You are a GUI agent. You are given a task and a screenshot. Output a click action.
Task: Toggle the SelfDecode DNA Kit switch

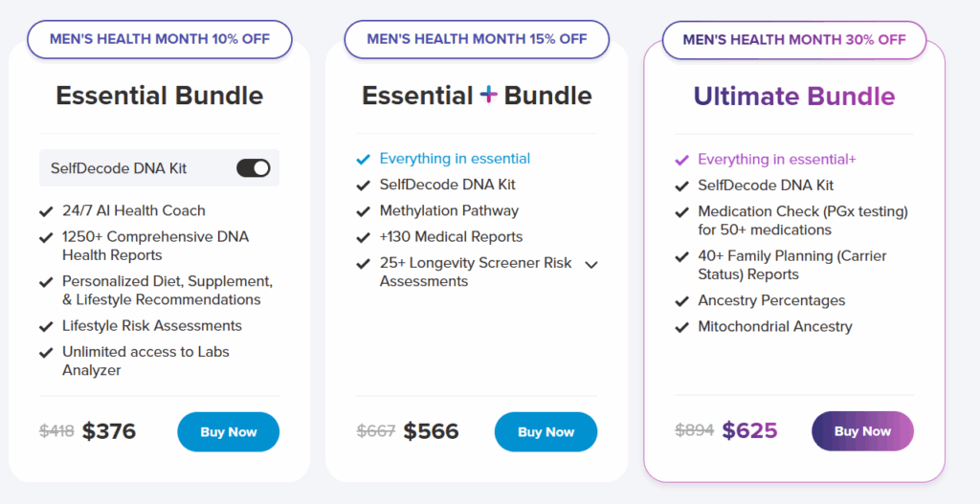coord(254,168)
